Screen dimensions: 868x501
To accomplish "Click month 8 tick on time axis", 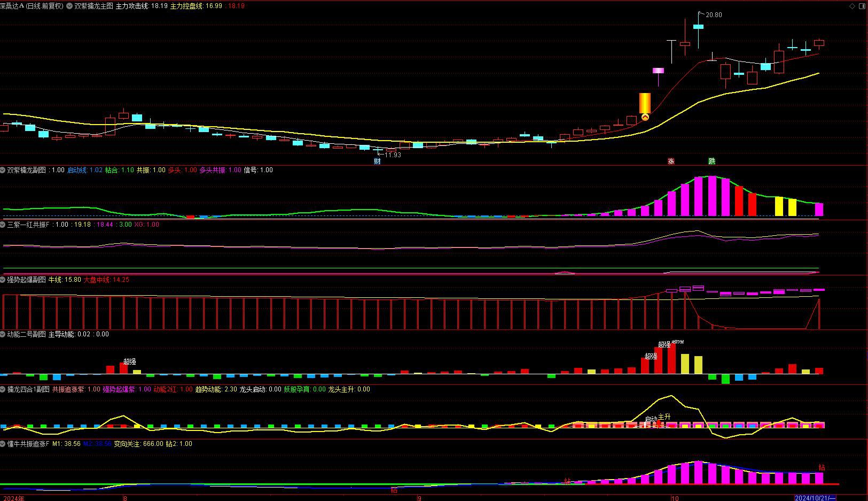I will click(126, 498).
